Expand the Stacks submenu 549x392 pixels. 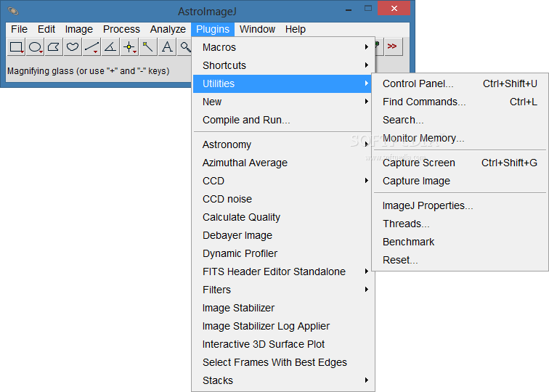284,380
